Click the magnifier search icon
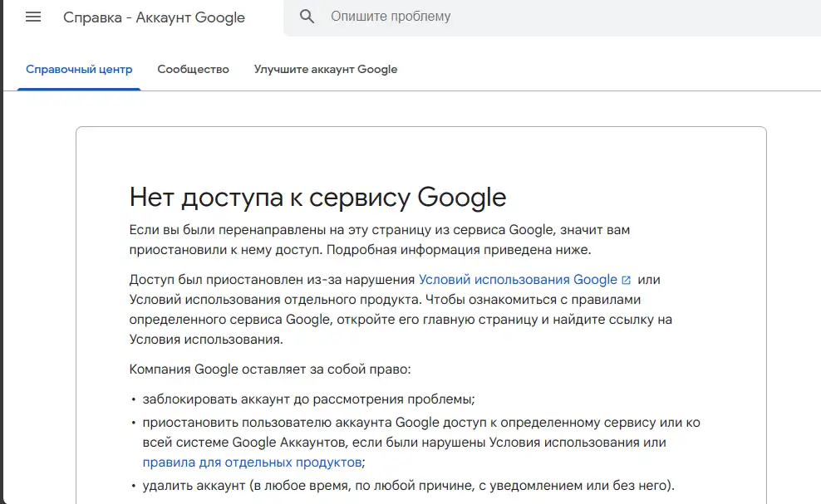821x504 pixels. point(307,17)
